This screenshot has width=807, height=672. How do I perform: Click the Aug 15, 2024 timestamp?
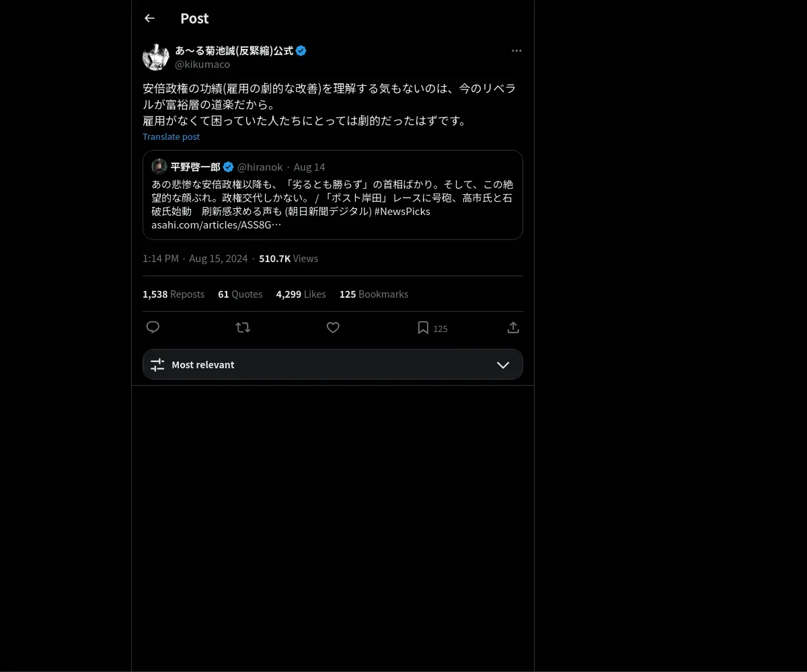point(218,259)
